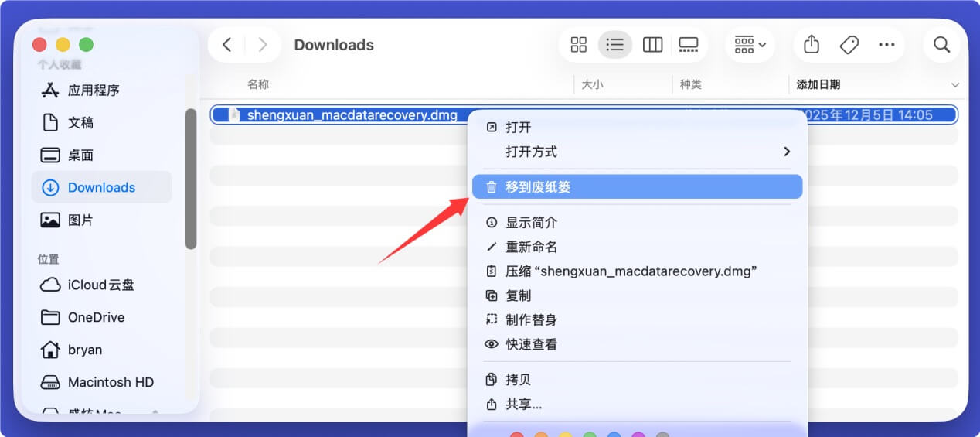
Task: Click the search magnifier icon
Action: tap(941, 45)
